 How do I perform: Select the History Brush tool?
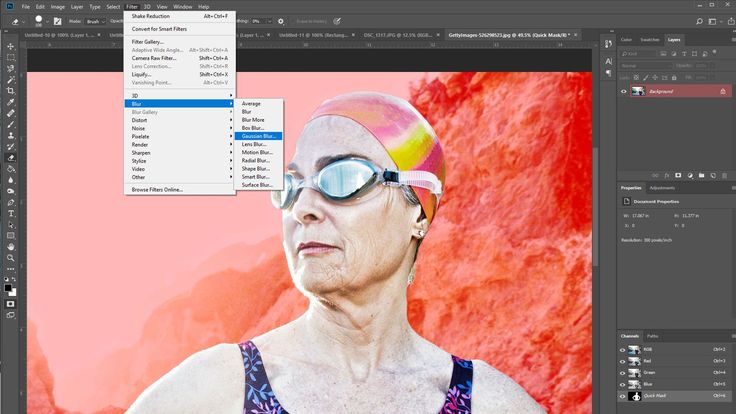[10, 147]
